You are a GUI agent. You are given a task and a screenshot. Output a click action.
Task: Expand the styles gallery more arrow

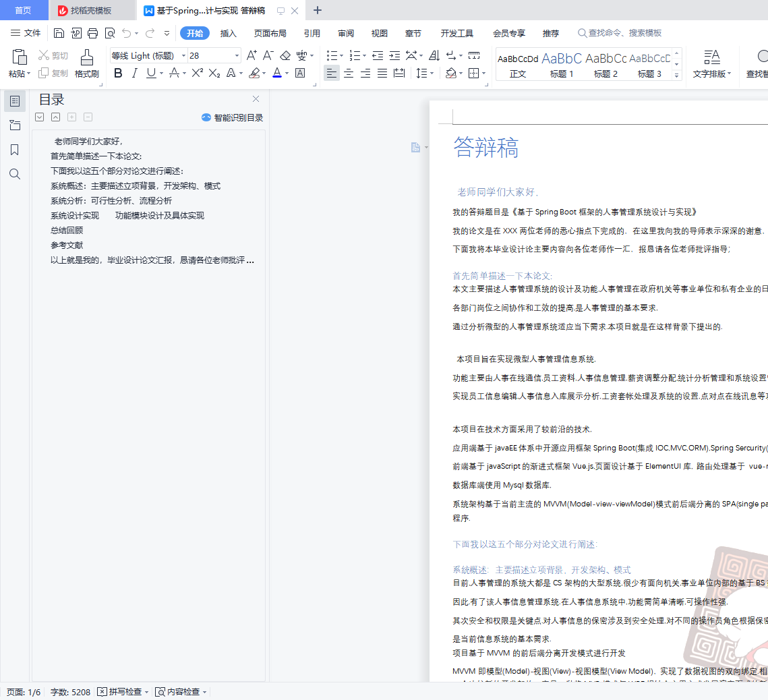pyautogui.click(x=677, y=75)
